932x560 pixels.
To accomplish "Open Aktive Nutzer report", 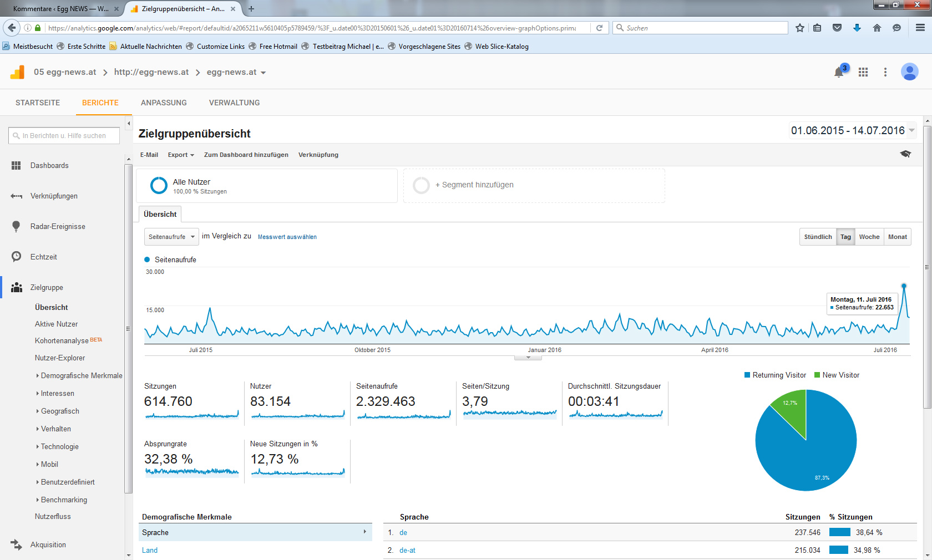I will pyautogui.click(x=56, y=324).
